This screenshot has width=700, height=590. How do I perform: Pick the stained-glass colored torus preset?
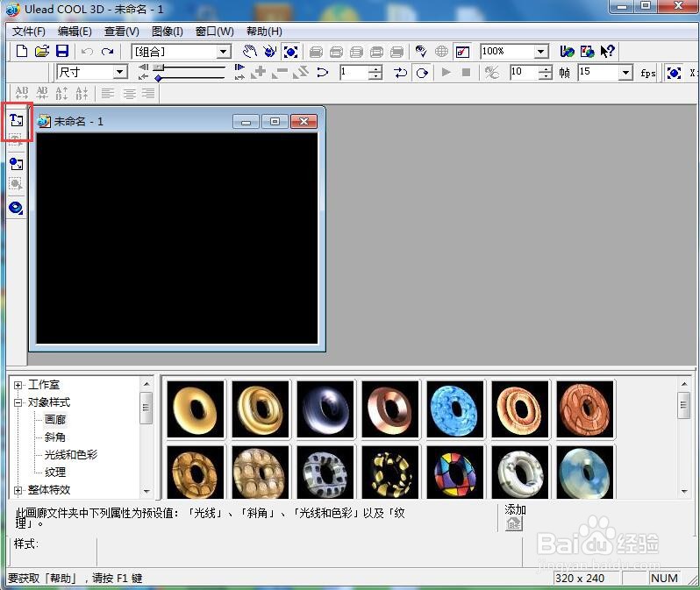point(455,472)
